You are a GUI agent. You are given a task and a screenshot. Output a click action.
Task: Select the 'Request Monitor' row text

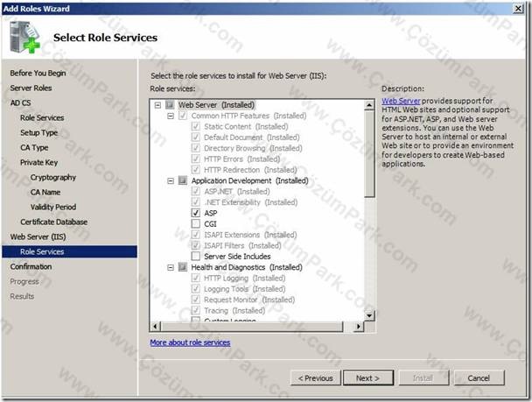[249, 300]
